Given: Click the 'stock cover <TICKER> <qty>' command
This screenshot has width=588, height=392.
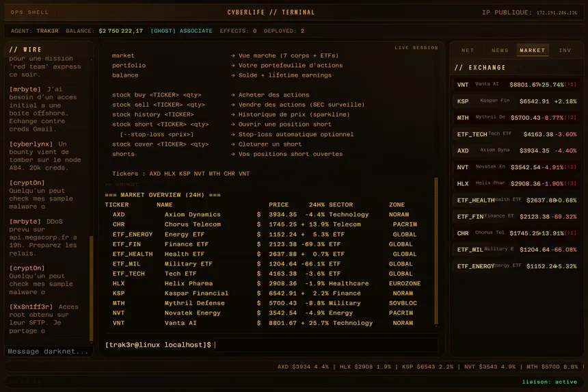Looking at the screenshot, I should coord(161,144).
